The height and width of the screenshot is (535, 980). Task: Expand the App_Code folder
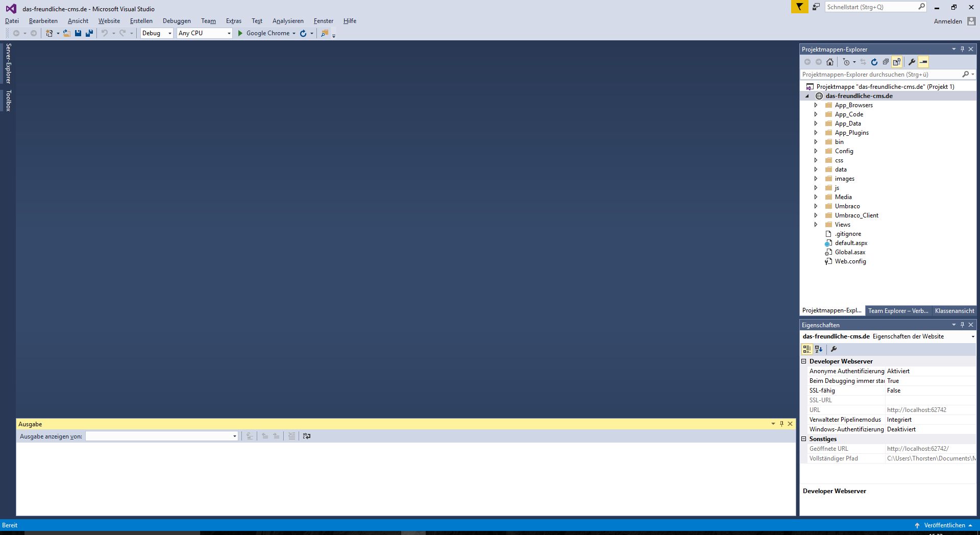(816, 114)
